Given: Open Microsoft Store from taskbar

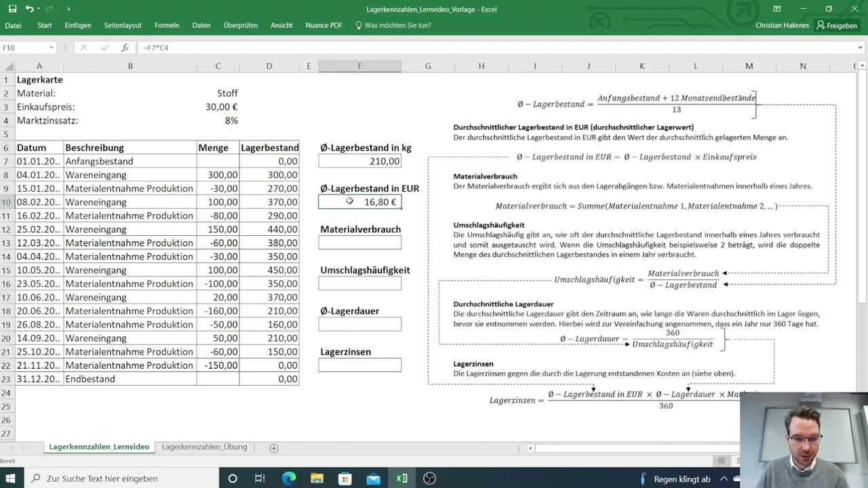Looking at the screenshot, I should (345, 479).
